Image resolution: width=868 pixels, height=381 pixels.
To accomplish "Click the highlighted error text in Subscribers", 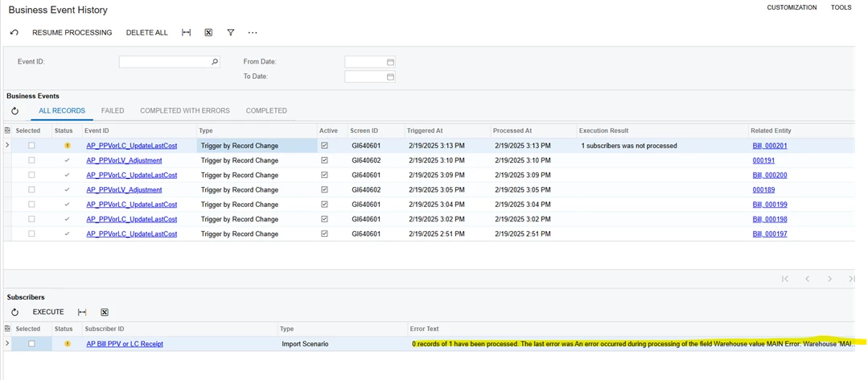I will click(633, 344).
